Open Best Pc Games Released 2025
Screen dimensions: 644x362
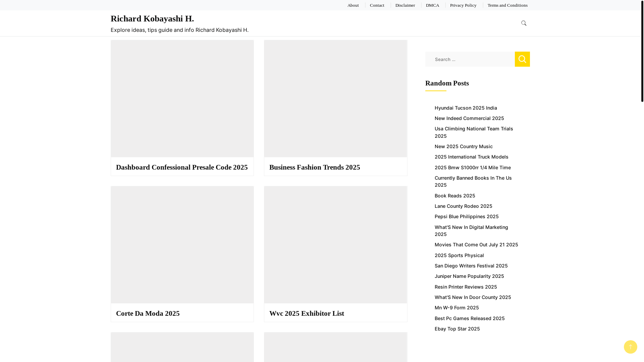coord(470,318)
